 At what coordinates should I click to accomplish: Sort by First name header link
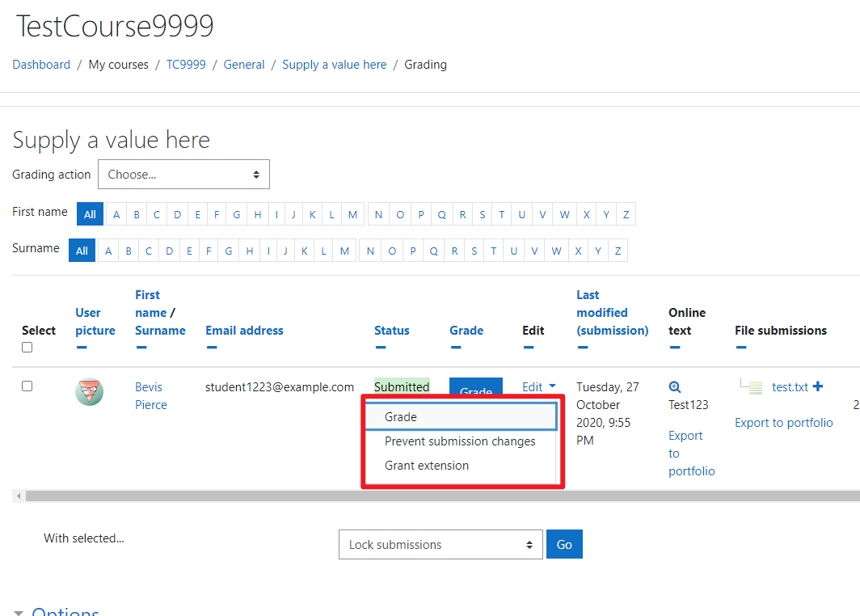pos(150,303)
